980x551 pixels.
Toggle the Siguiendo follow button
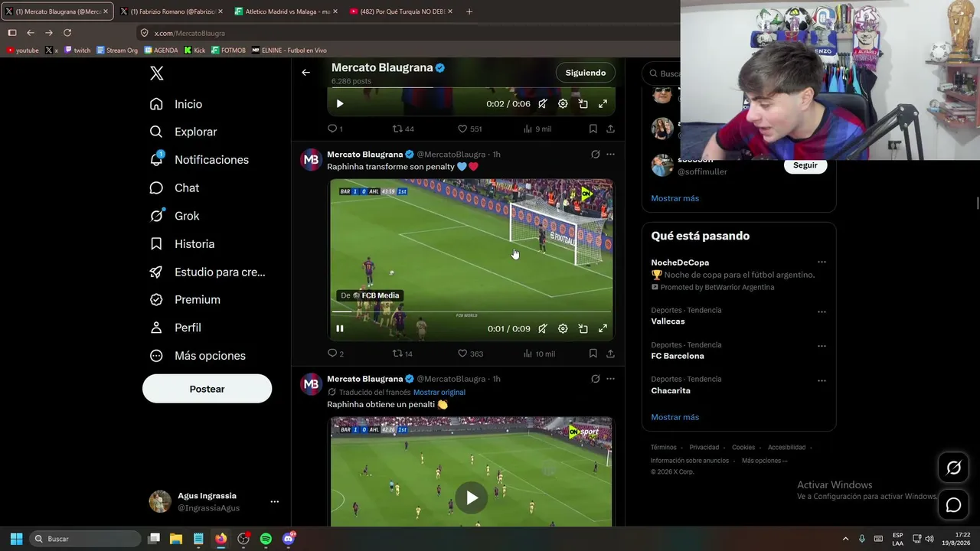[x=586, y=73]
